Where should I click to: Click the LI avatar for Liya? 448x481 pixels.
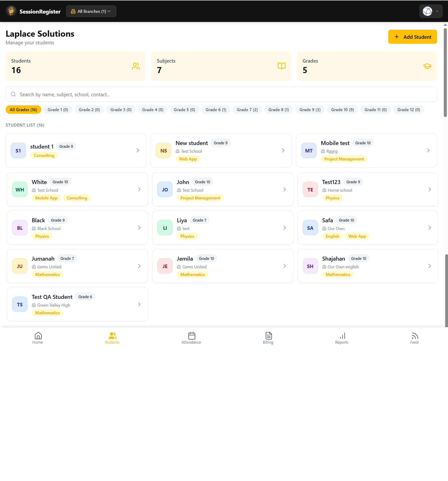pyautogui.click(x=165, y=228)
